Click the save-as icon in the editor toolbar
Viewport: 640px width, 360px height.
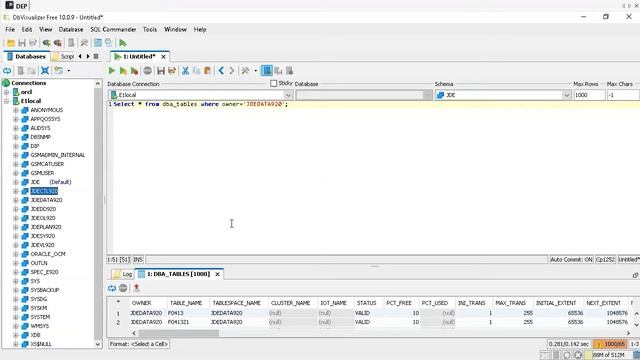click(x=172, y=71)
